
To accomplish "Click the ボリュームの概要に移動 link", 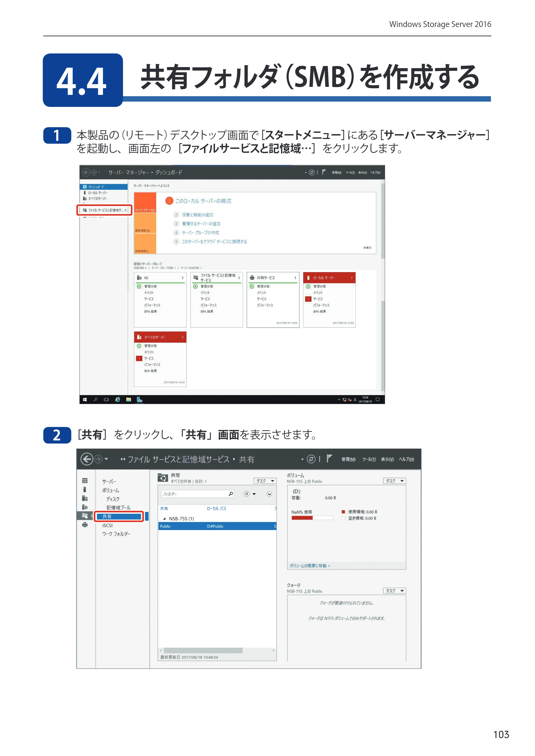I will (x=310, y=566).
